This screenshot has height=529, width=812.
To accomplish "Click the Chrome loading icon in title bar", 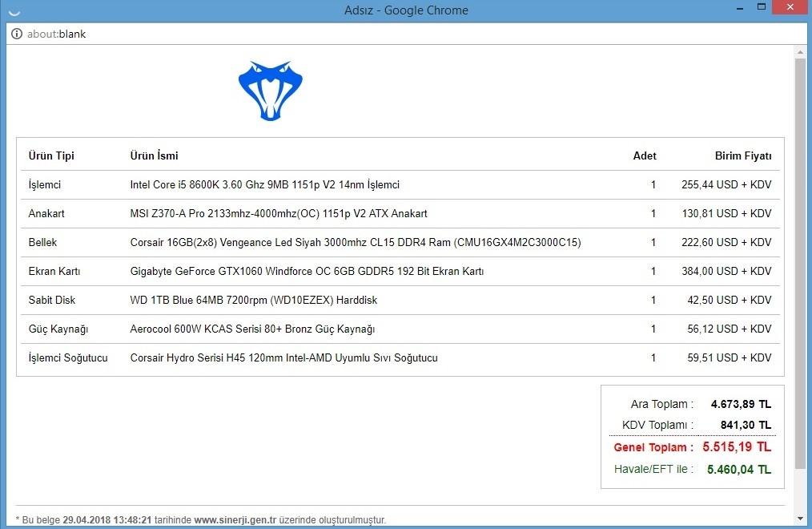I will [14, 11].
